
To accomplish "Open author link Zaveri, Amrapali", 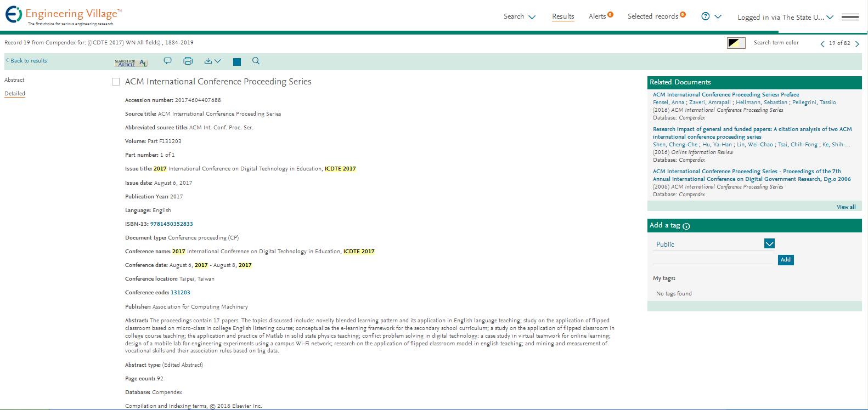I will (710, 102).
